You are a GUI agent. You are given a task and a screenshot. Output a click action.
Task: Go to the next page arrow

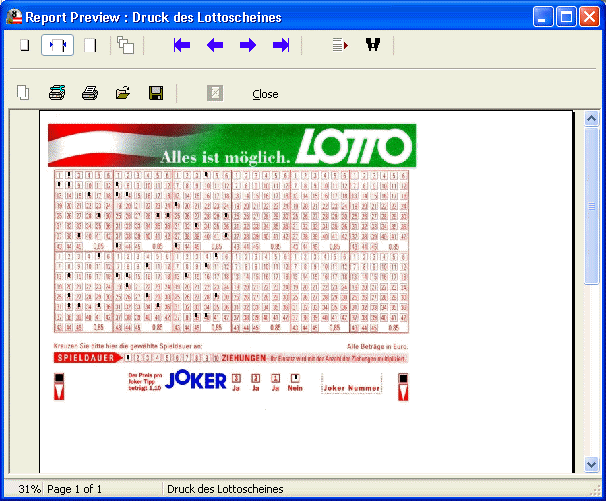coord(248,45)
